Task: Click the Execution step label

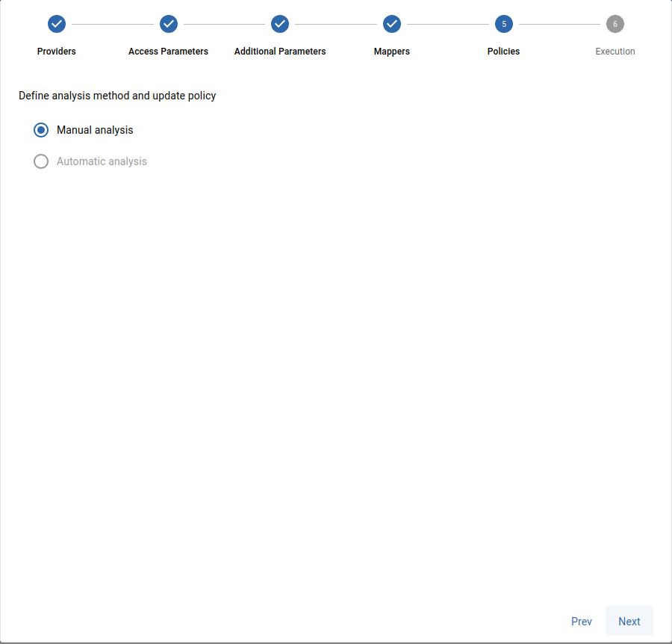Action: click(x=615, y=52)
